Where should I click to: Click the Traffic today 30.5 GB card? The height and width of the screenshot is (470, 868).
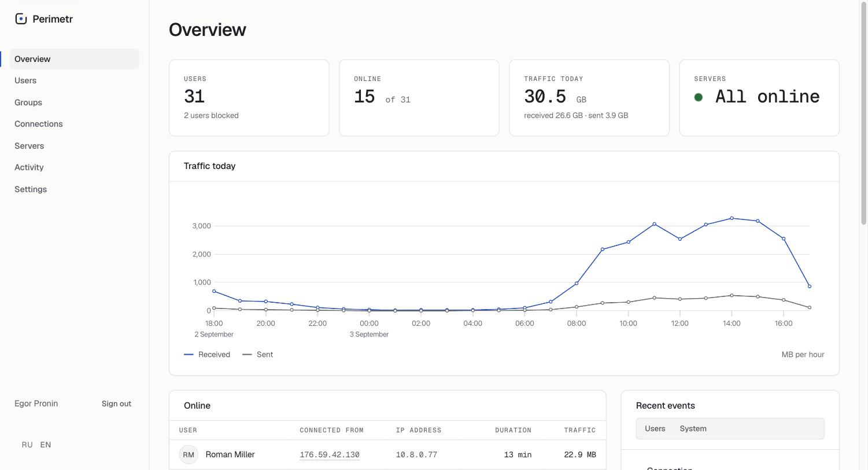[x=589, y=98]
